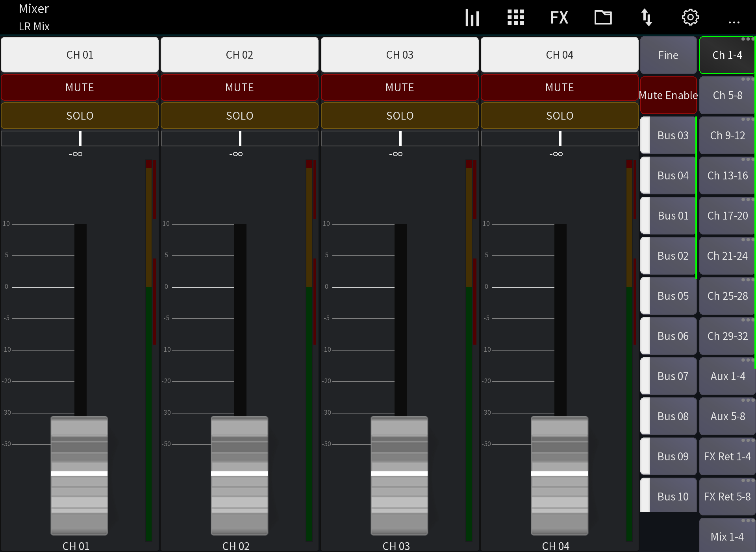
Task: Open the folder icon for scenes
Action: (x=603, y=18)
